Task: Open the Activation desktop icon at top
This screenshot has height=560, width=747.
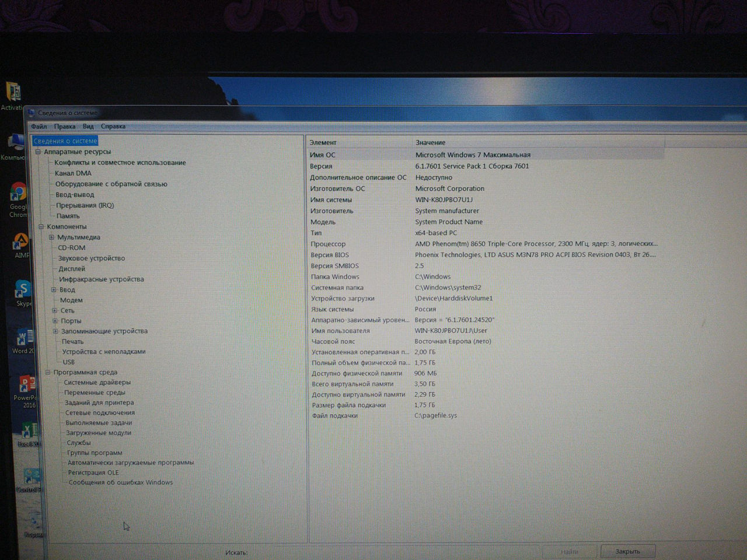Action: pyautogui.click(x=12, y=96)
